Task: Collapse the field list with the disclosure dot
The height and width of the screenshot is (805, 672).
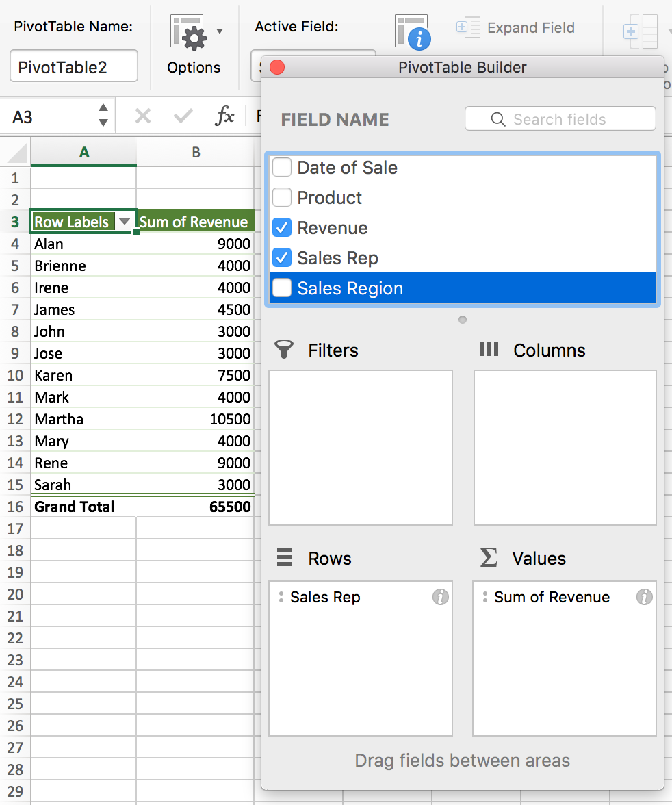Action: (462, 319)
